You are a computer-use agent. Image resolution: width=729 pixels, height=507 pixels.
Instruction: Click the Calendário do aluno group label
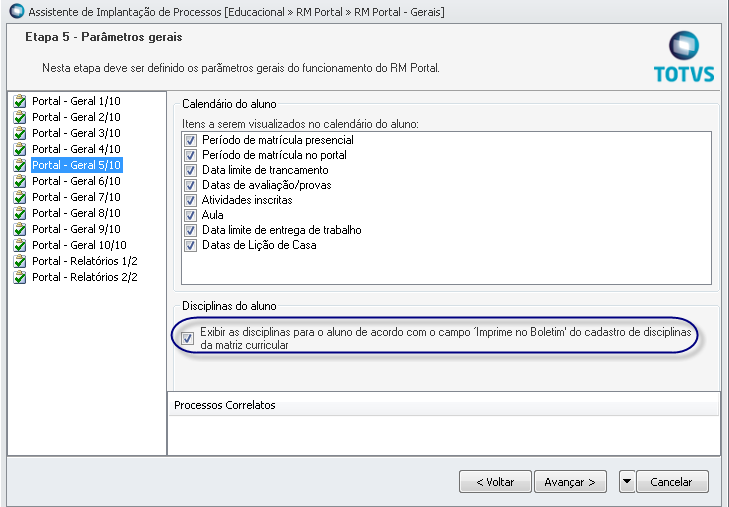click(x=229, y=104)
